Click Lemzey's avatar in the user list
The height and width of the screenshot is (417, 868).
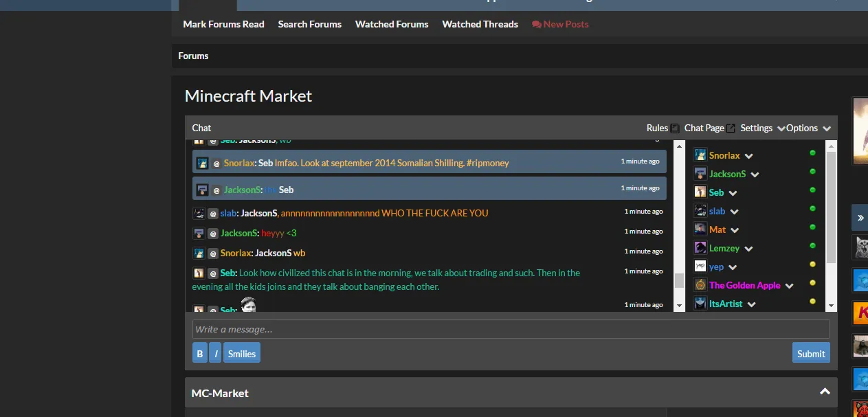click(x=700, y=248)
